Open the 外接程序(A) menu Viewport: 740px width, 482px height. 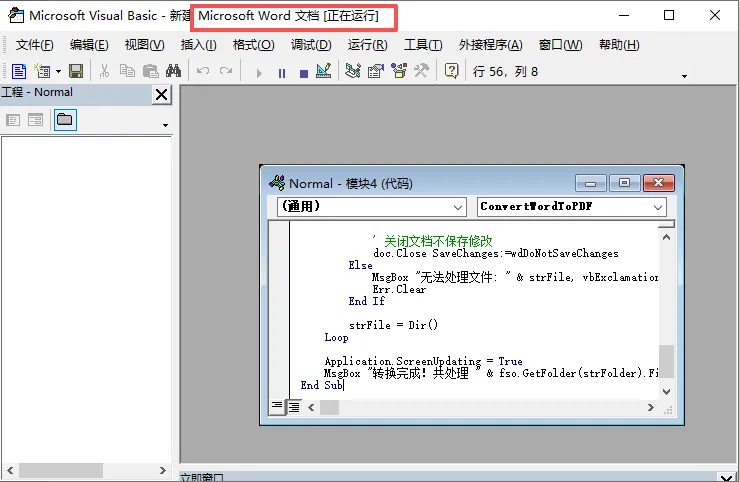click(491, 45)
